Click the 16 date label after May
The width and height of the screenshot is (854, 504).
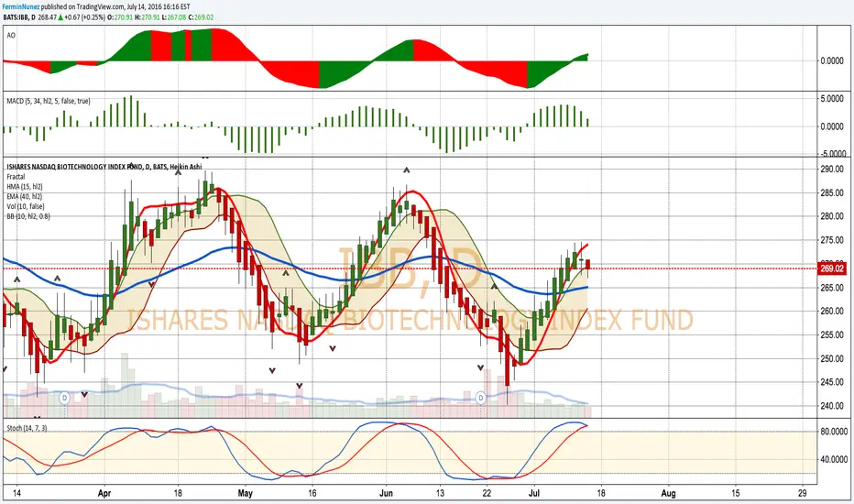coord(312,493)
